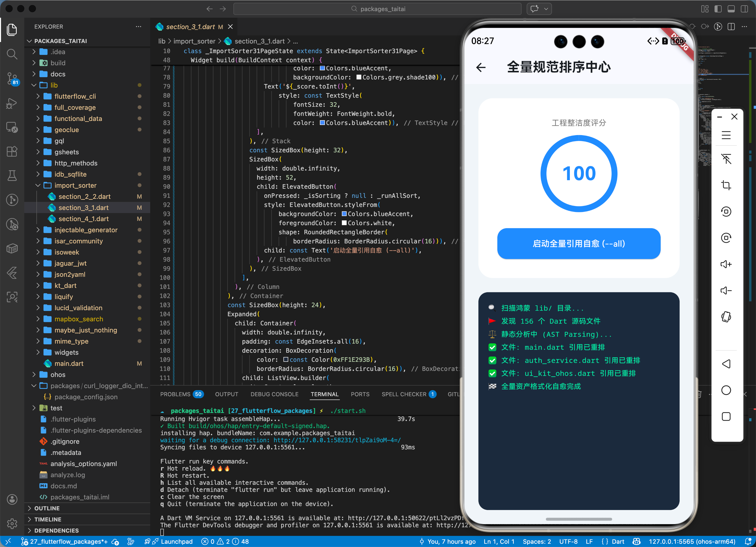Click the emulator volume up icon
The height and width of the screenshot is (547, 756).
click(x=726, y=264)
